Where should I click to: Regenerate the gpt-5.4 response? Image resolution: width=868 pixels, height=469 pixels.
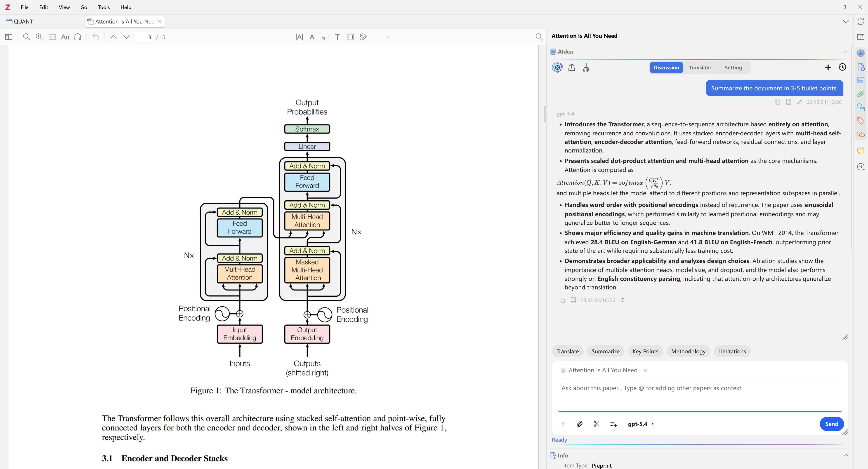pyautogui.click(x=623, y=300)
